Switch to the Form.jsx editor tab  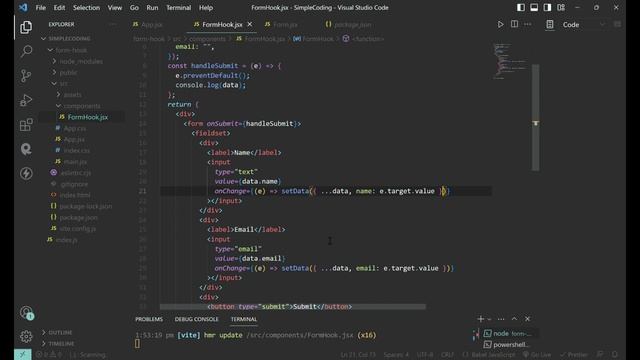285,24
